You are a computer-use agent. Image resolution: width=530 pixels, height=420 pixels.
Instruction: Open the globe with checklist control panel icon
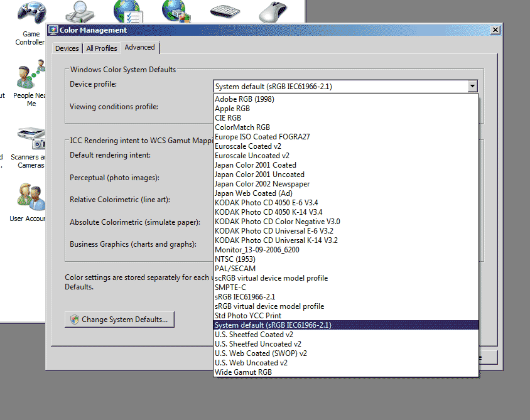pos(128,11)
